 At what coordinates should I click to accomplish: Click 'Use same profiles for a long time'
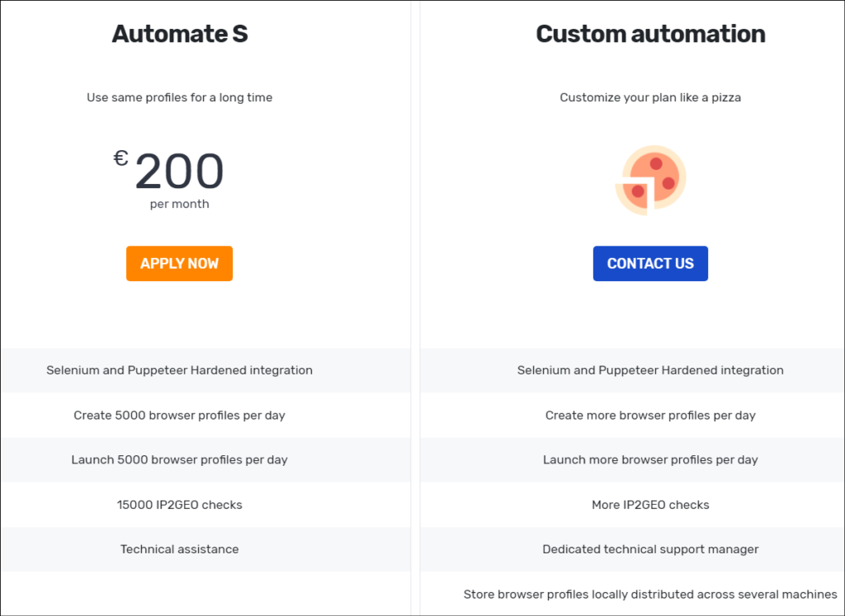179,97
